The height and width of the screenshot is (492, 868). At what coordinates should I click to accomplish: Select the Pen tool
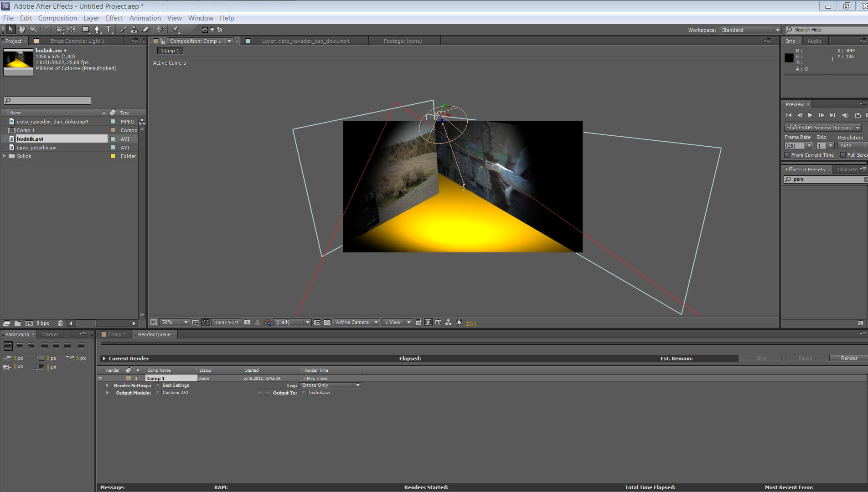97,30
